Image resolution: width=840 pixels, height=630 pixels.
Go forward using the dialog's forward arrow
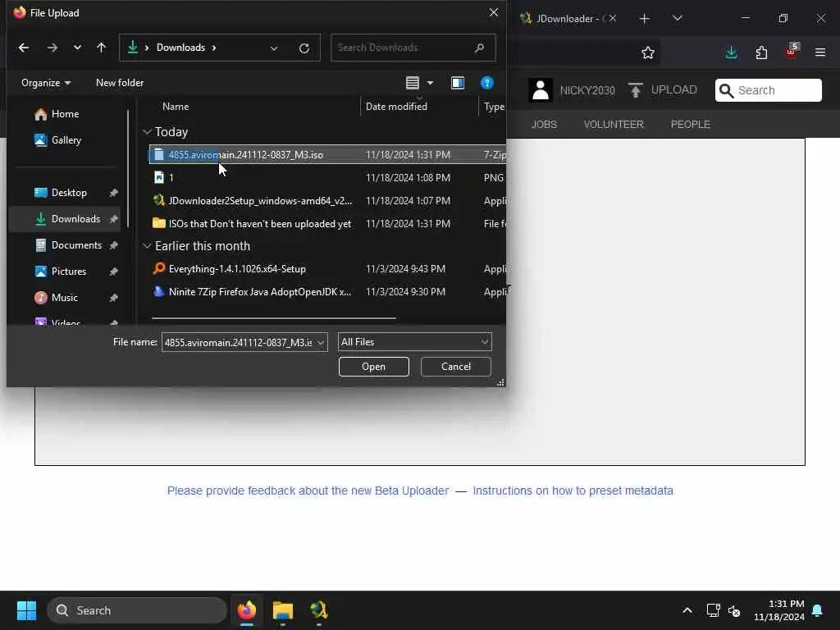pyautogui.click(x=52, y=48)
